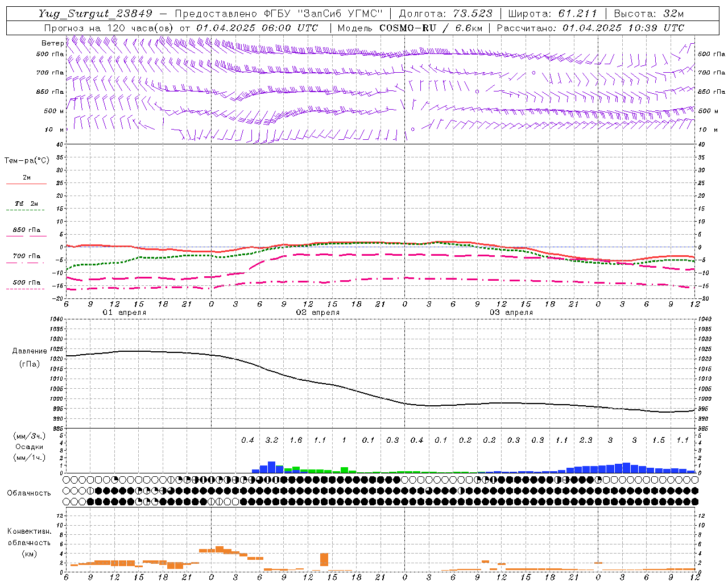Click the station title Yug_Surgut_23849

pos(95,14)
